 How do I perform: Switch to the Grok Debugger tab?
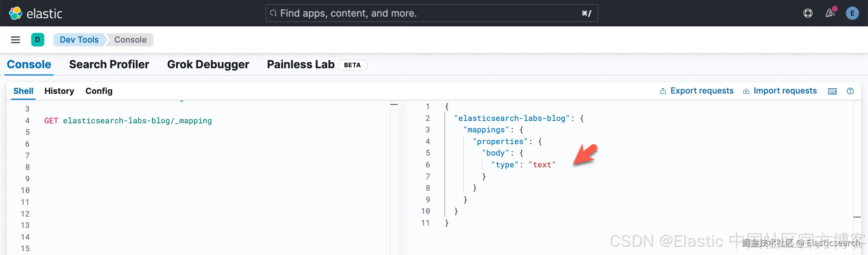208,64
